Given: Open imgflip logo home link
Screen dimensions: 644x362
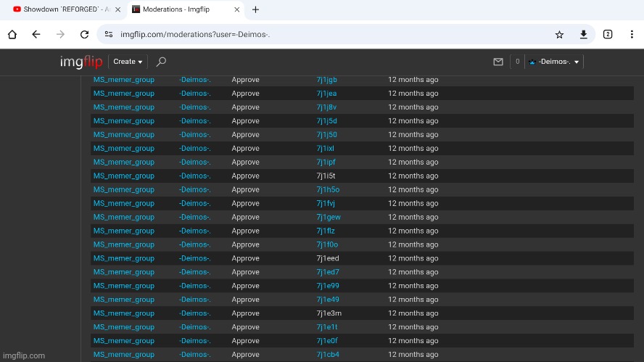Looking at the screenshot, I should [x=81, y=62].
